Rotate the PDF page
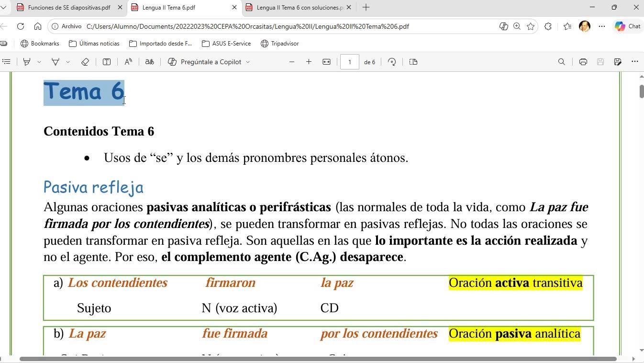This screenshot has height=363, width=644. pos(392,62)
